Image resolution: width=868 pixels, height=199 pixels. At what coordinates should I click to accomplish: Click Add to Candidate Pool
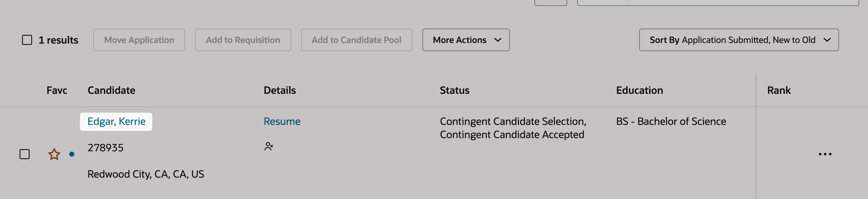357,40
